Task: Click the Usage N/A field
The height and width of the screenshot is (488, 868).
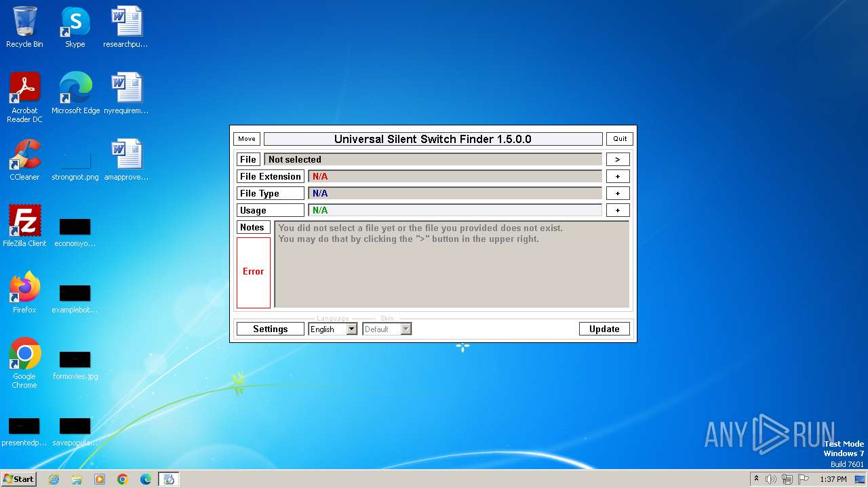Action: [455, 210]
